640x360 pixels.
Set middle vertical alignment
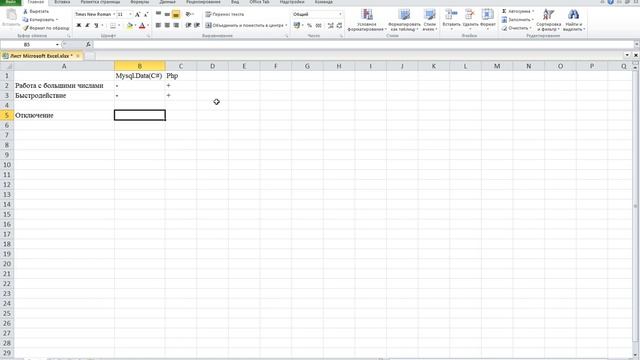click(x=167, y=14)
